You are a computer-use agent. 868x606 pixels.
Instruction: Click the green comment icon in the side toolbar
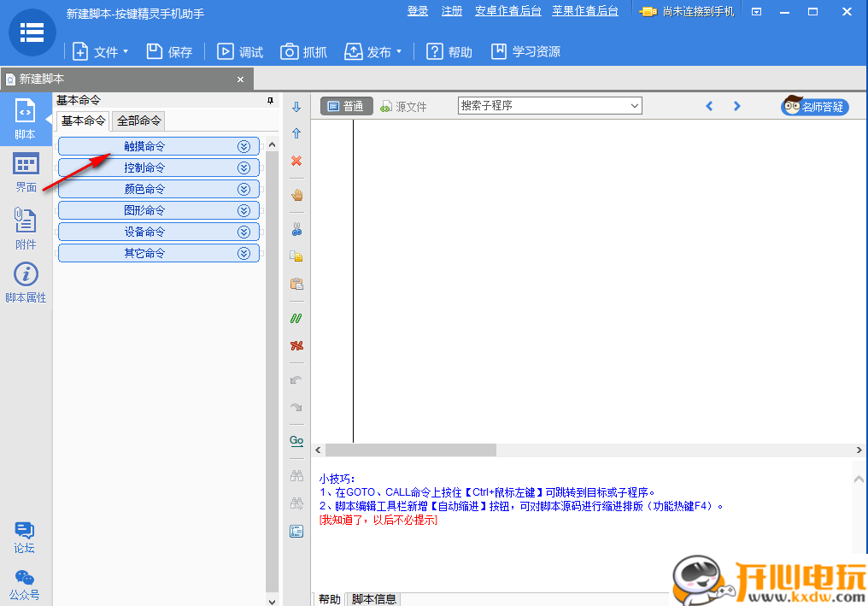coord(296,317)
